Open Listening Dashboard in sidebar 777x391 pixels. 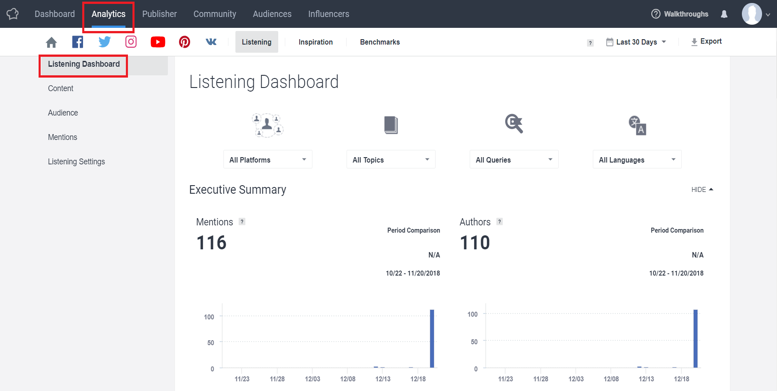(x=84, y=64)
